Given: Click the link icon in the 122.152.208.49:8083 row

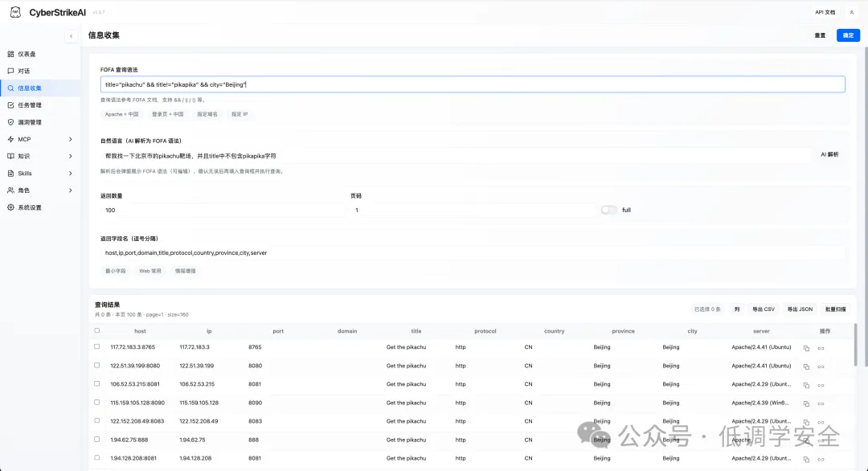Looking at the screenshot, I should 821,422.
